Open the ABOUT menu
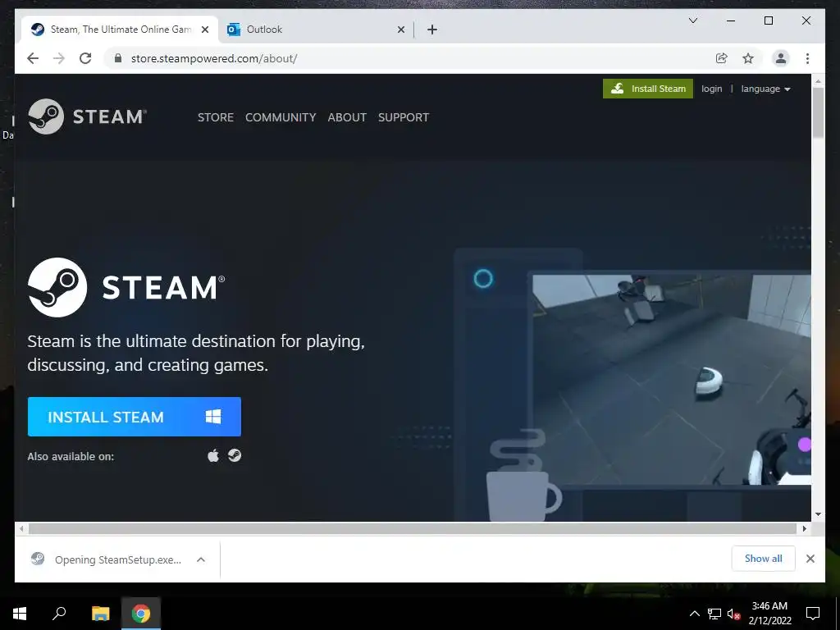 click(347, 117)
